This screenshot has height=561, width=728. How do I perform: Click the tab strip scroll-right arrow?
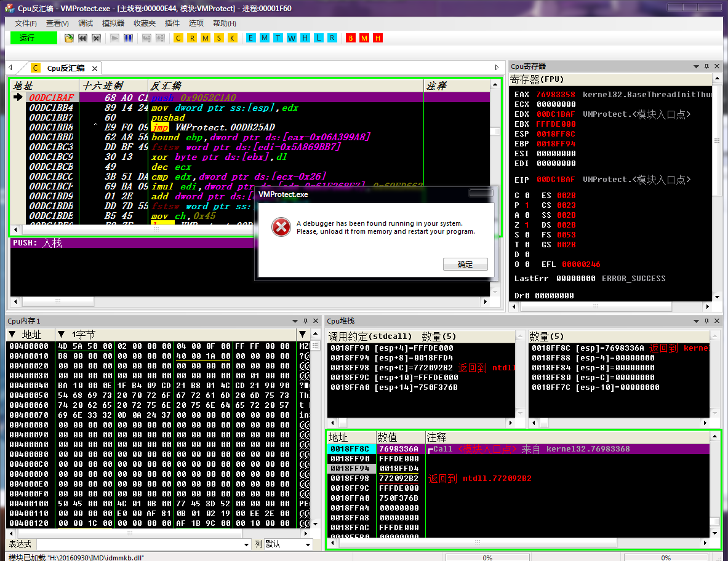tap(497, 68)
